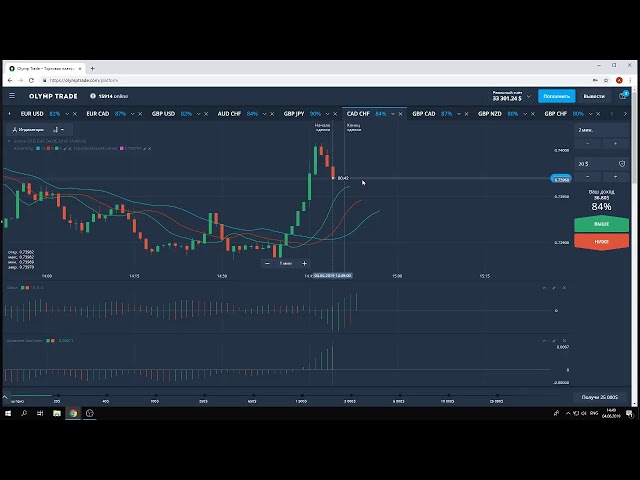
Task: Open the hamburger menu beside Olymp Trade logo
Action: point(12,96)
